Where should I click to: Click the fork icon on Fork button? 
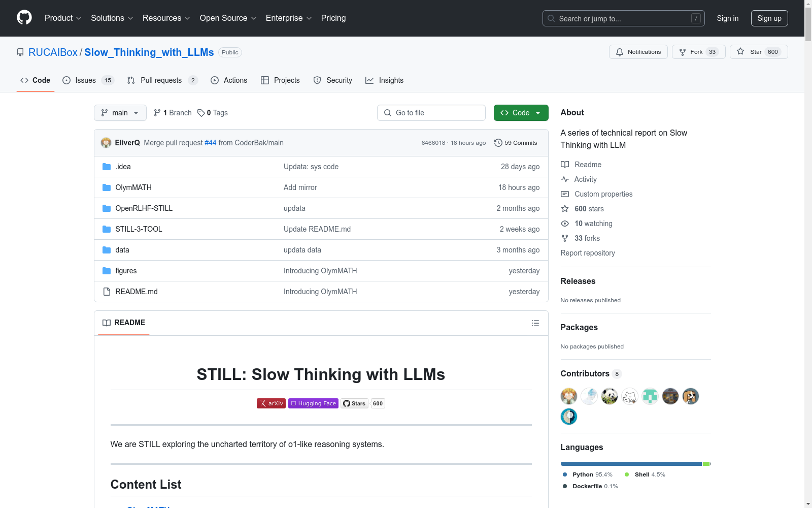(683, 52)
